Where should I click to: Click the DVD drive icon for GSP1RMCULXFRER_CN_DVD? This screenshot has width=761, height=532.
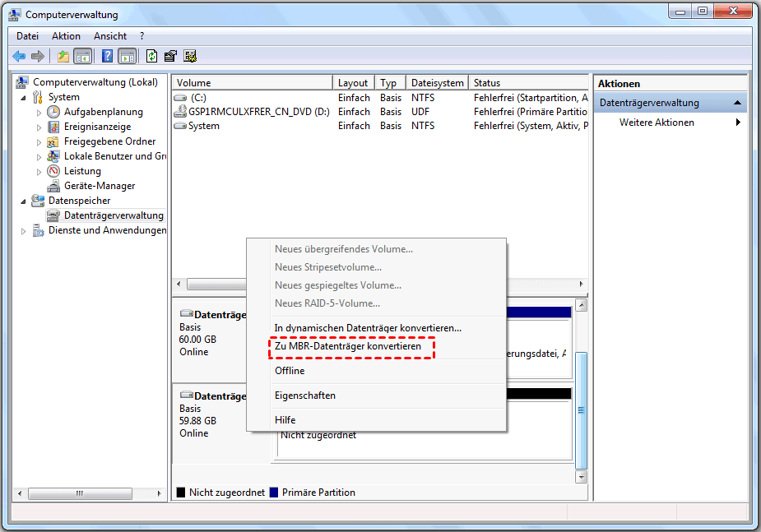[x=180, y=112]
